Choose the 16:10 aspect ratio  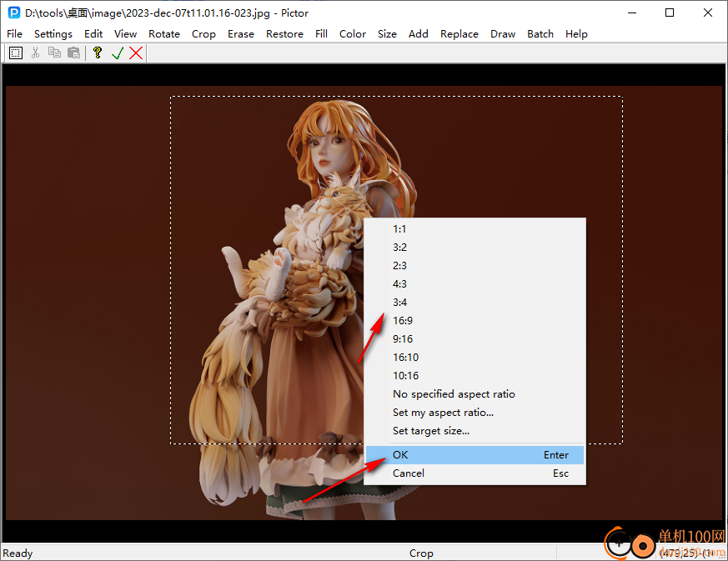click(474, 358)
